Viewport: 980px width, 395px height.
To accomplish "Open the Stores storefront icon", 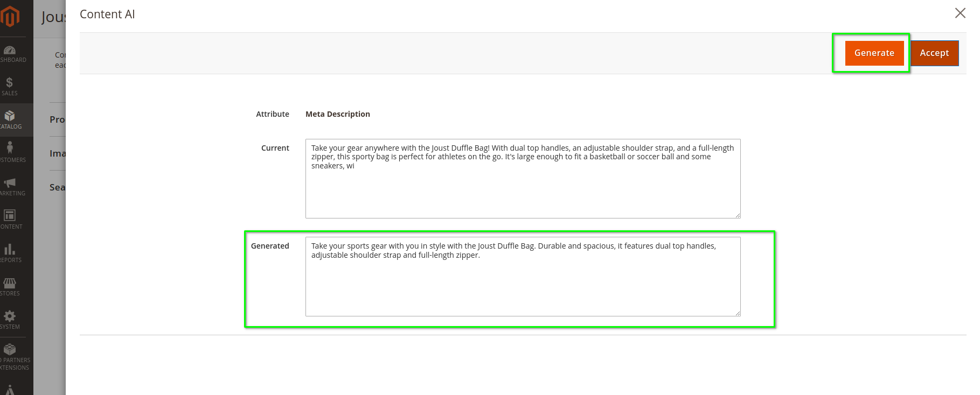I will [x=10, y=283].
